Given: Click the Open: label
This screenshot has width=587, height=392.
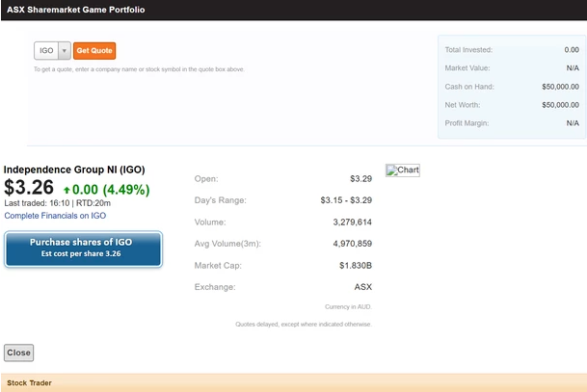Looking at the screenshot, I should coord(206,179).
